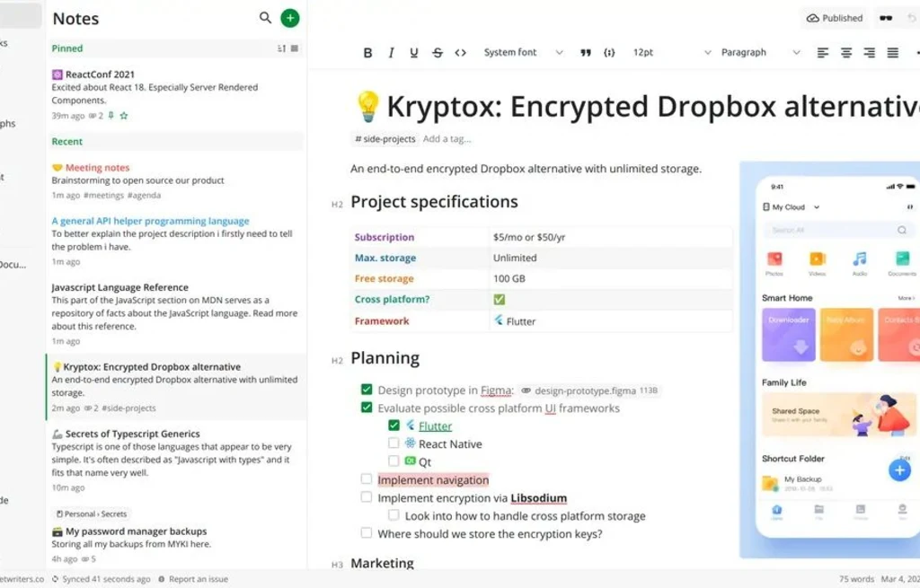Viewport: 920px width, 588px height.
Task: Switch notes list layout icon
Action: click(x=295, y=48)
